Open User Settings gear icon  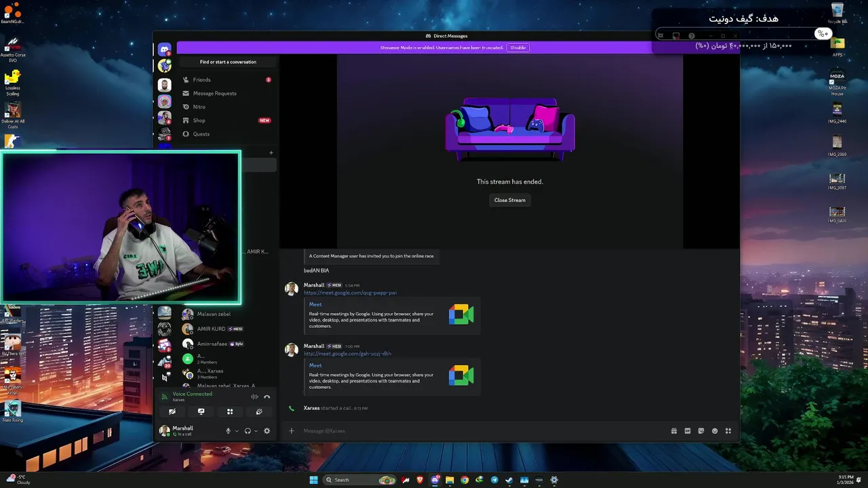pyautogui.click(x=267, y=431)
